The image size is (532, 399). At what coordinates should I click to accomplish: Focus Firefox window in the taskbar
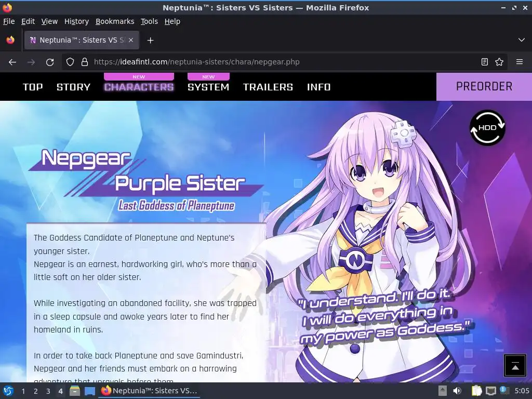[149, 391]
